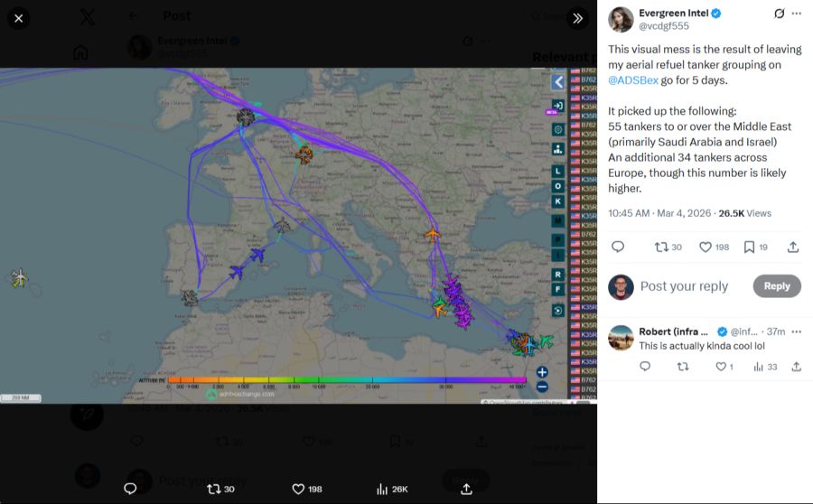Open the three-dot more menu on the post
Viewport: 813px width, 504px height.
pyautogui.click(x=796, y=14)
